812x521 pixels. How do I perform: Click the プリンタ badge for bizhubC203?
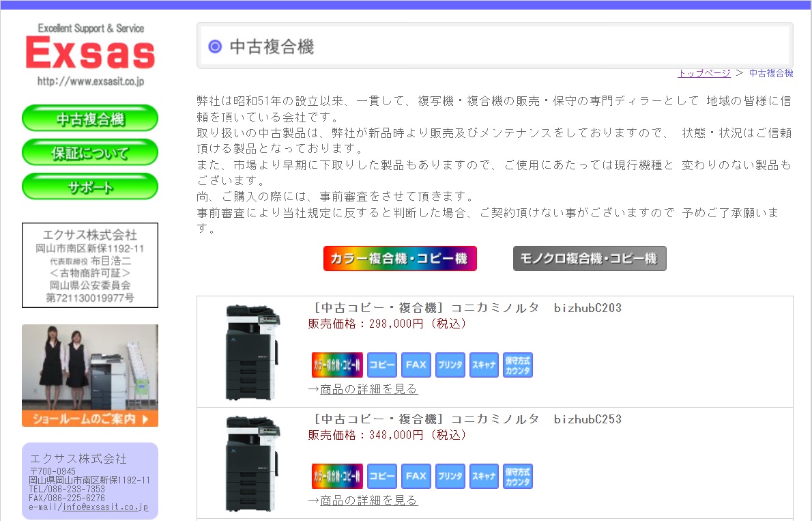[450, 365]
